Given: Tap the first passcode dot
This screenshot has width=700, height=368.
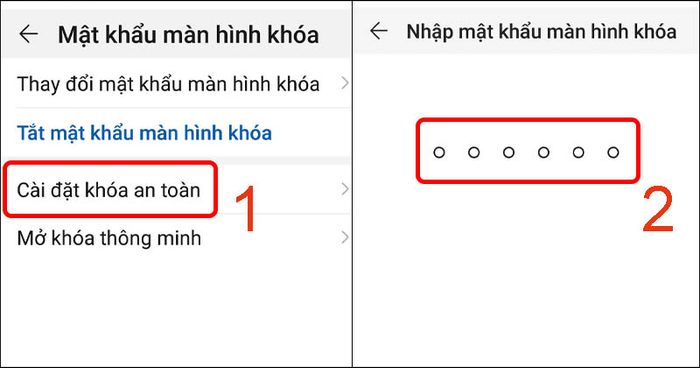Looking at the screenshot, I should click(x=439, y=153).
